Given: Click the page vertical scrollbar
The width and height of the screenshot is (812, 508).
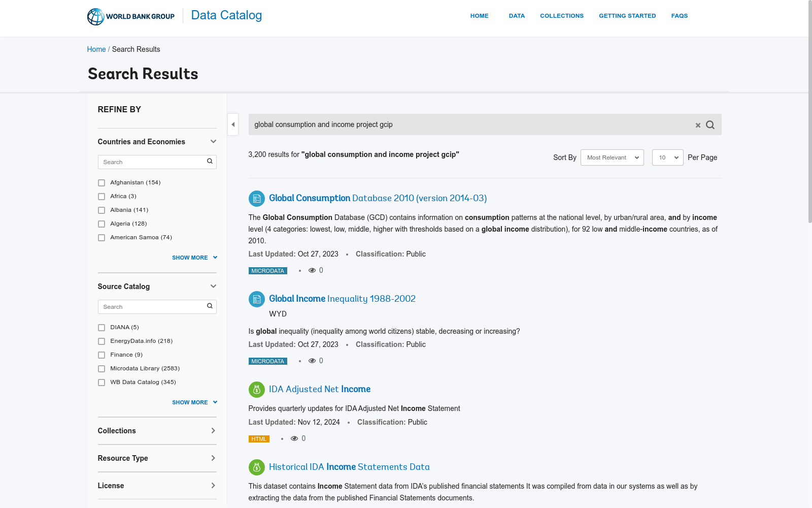Looking at the screenshot, I should point(810,112).
